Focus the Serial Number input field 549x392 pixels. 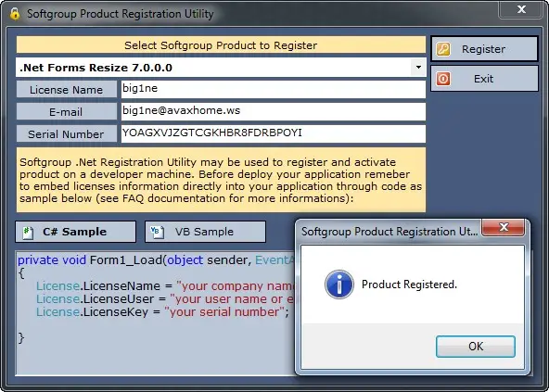[x=274, y=133]
